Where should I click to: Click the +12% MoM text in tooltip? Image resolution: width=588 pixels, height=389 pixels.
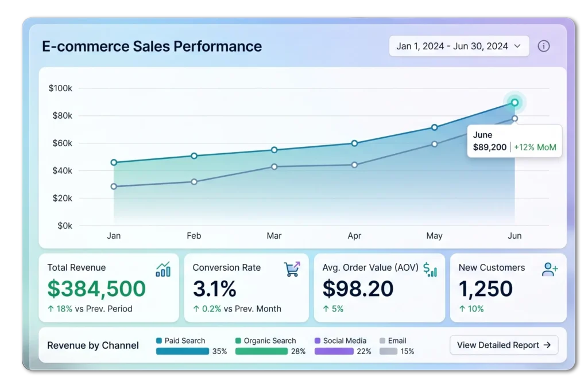[x=535, y=147]
